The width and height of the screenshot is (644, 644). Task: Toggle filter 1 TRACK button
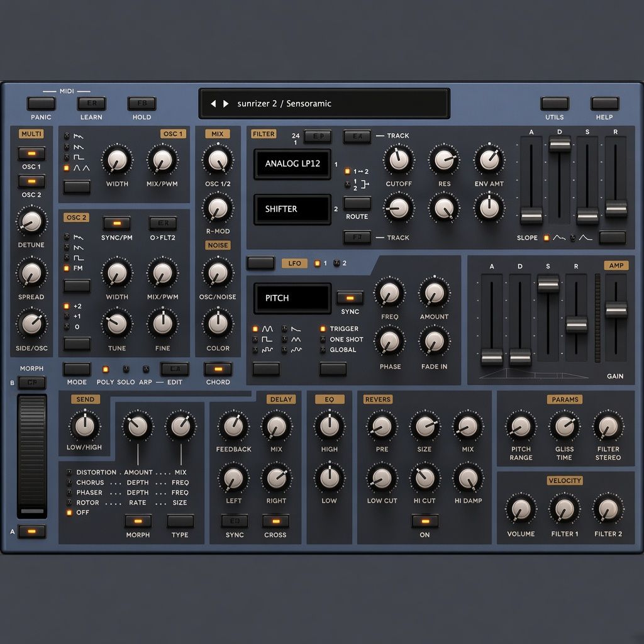click(x=357, y=136)
